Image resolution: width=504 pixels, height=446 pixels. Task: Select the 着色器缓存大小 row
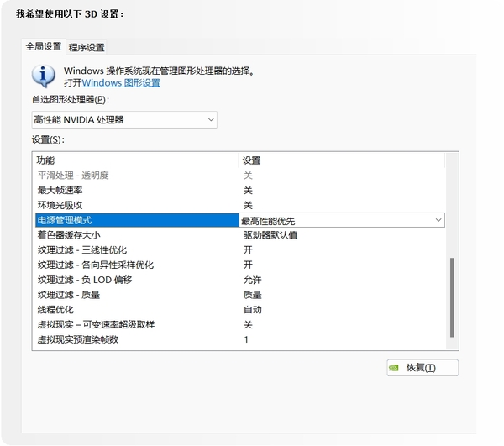pyautogui.click(x=239, y=235)
